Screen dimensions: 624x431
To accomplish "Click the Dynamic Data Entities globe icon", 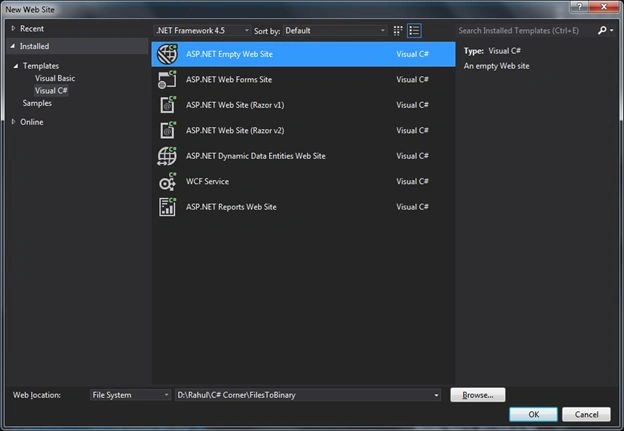I will (x=167, y=156).
